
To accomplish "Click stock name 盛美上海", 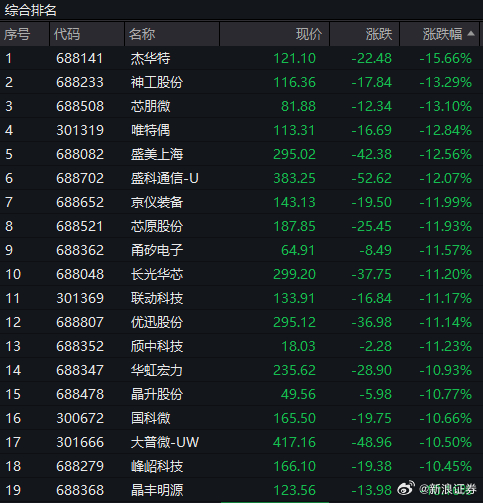I will coord(157,154).
